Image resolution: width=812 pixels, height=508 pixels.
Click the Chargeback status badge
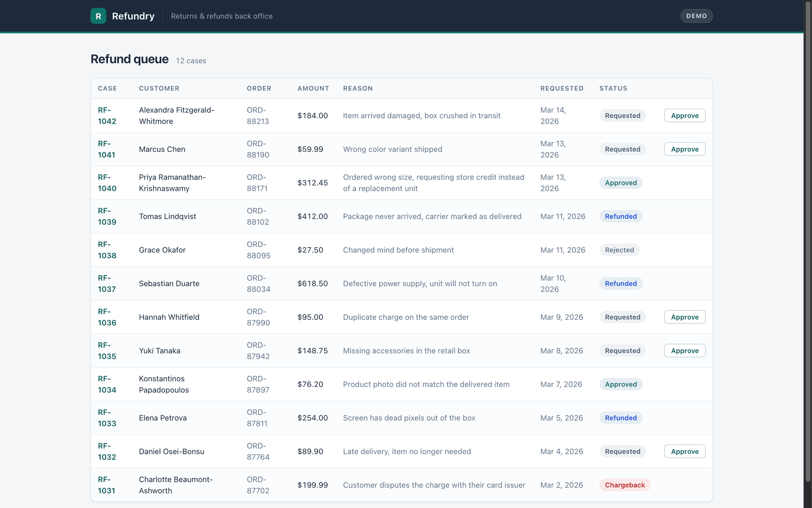pos(625,485)
